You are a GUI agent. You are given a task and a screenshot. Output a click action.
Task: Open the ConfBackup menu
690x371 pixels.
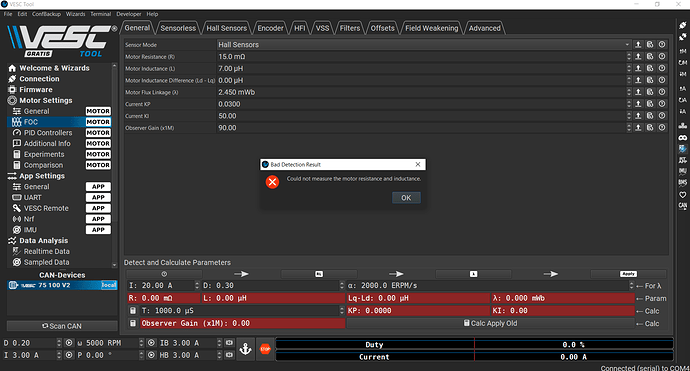point(46,14)
